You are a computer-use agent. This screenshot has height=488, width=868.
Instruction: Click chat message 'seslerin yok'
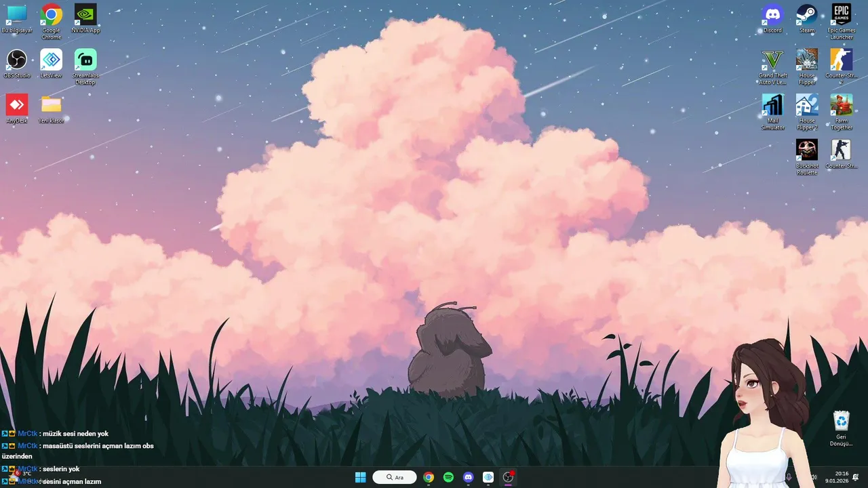(x=60, y=469)
